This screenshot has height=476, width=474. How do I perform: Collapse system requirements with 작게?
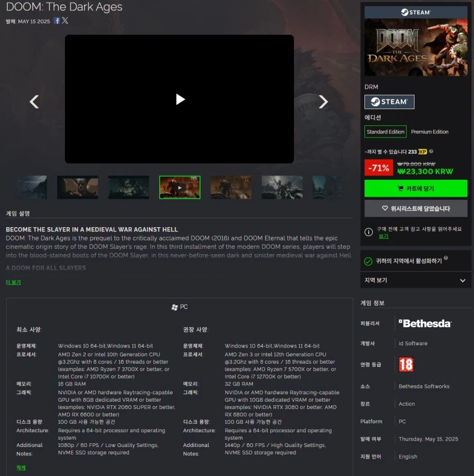click(x=21, y=467)
